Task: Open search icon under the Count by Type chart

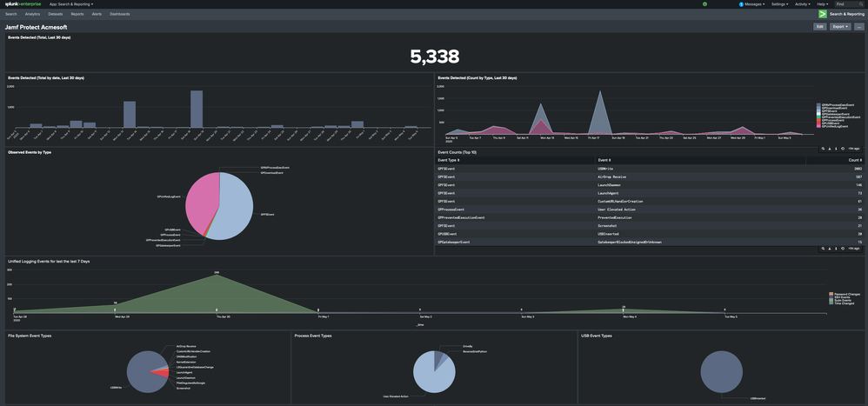Action: (x=823, y=149)
